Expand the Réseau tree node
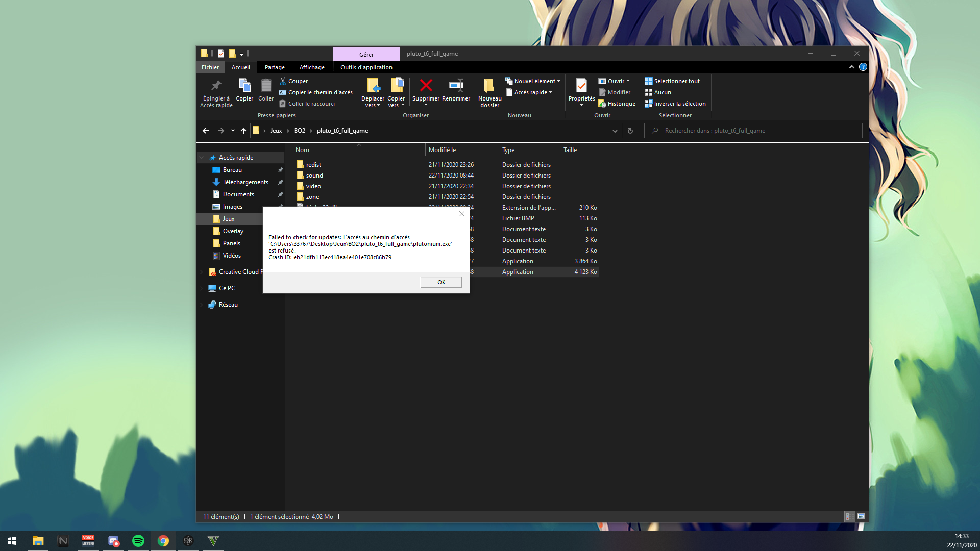980x551 pixels. point(202,305)
